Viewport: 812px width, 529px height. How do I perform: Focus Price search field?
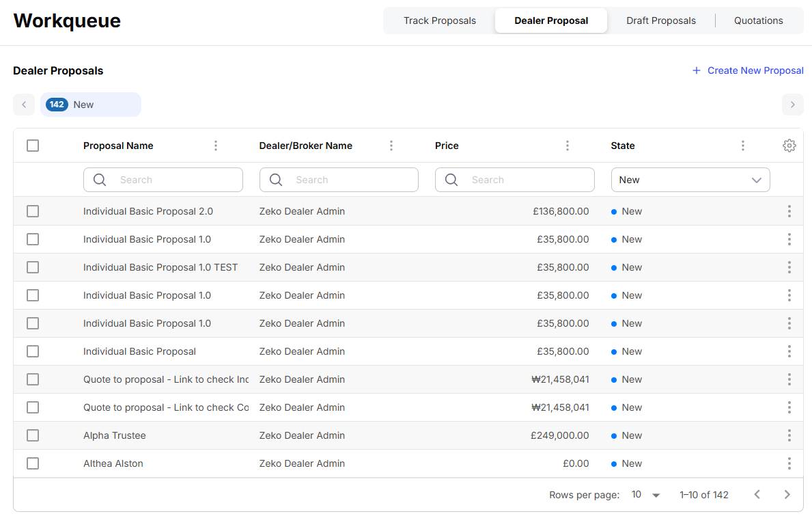(515, 180)
